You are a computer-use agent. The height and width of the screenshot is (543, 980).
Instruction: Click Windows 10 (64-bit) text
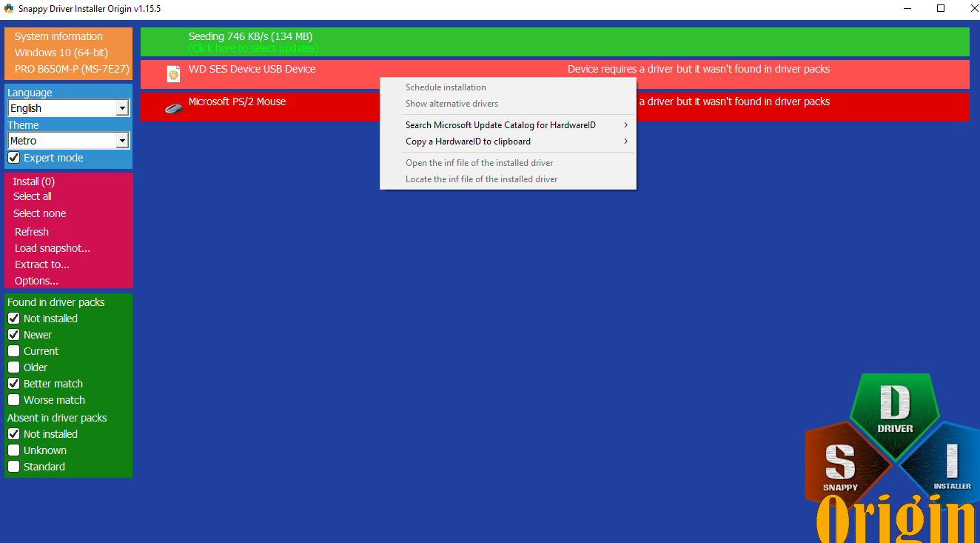(61, 53)
